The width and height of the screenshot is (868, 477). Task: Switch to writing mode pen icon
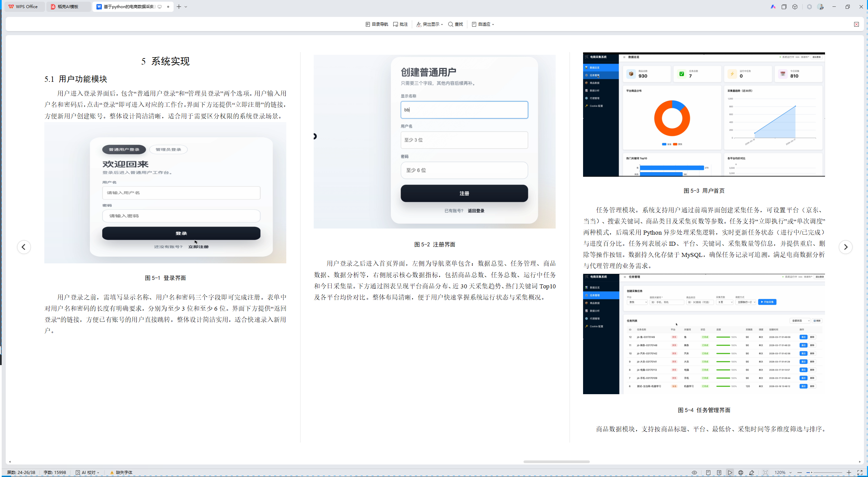tap(752, 472)
